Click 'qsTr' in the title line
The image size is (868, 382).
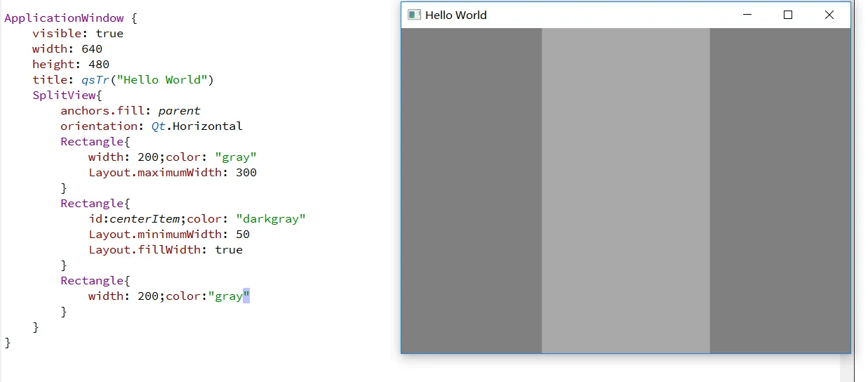coord(95,80)
